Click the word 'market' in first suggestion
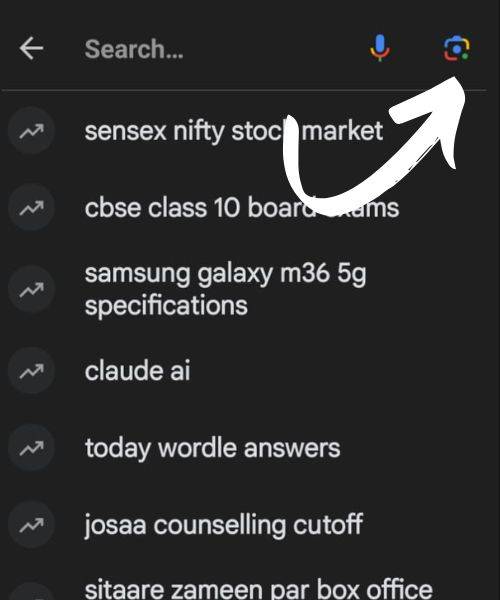Viewport: 500px width, 600px height. (342, 131)
